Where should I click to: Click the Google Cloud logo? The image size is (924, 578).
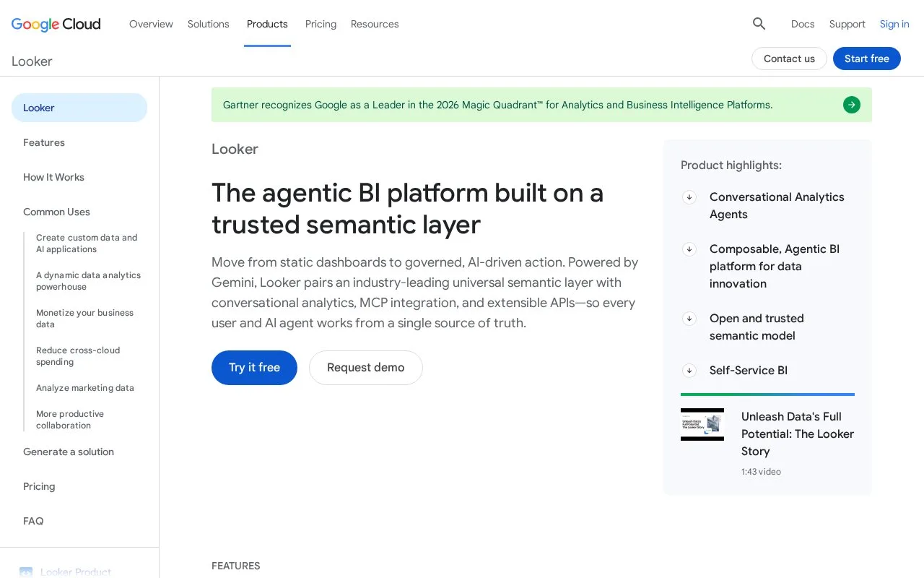[56, 24]
